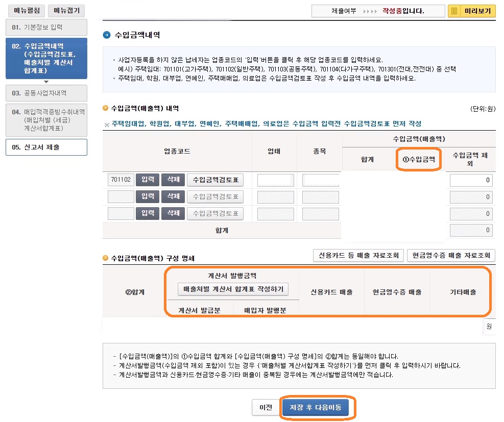Open 신용카드 등 매출 자료조회
This screenshot has height=422, width=504.
coord(358,255)
